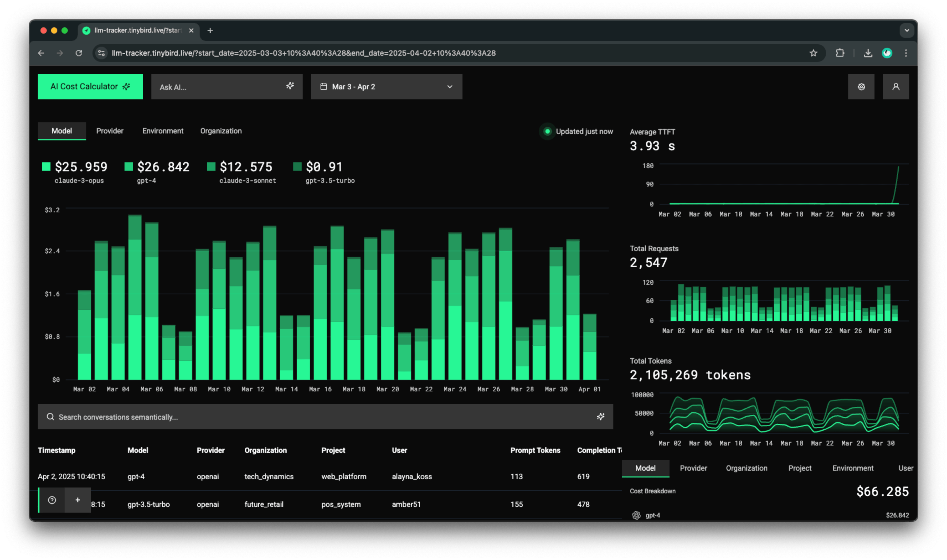Click the sparkle icon in the semantic search bar

[600, 417]
